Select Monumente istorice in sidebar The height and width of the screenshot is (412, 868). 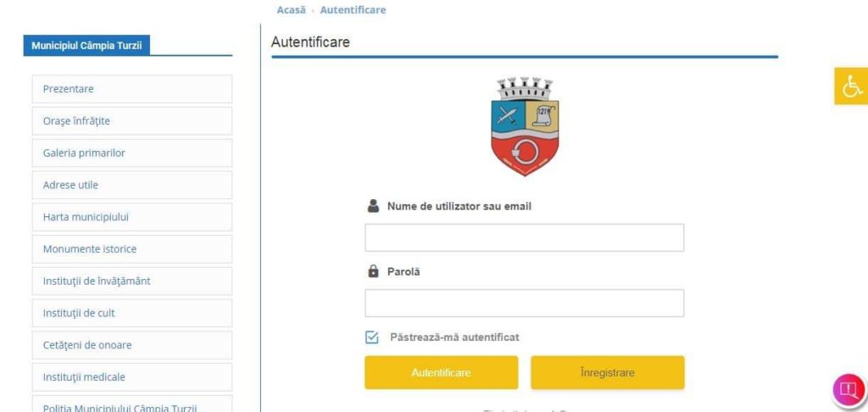[x=131, y=249]
